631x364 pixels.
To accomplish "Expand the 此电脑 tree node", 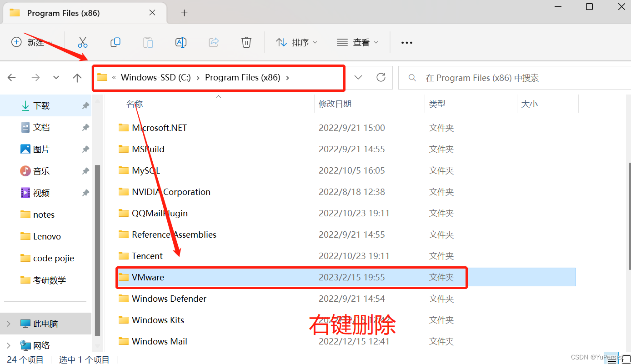I will 8,324.
